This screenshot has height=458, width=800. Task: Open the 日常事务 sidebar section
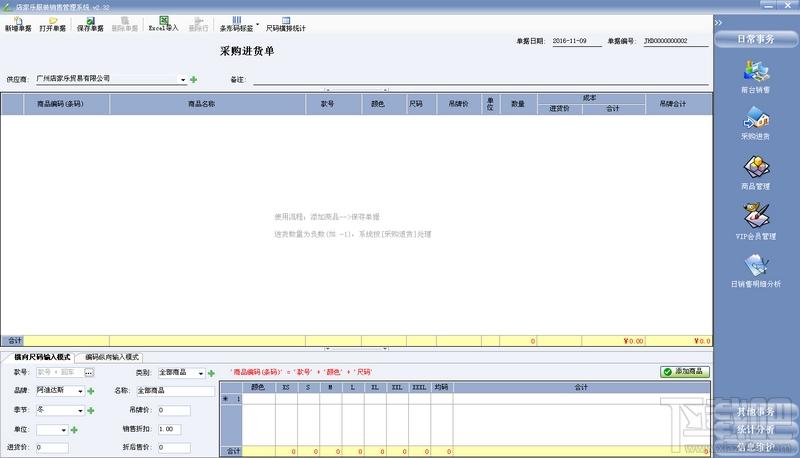[x=756, y=39]
